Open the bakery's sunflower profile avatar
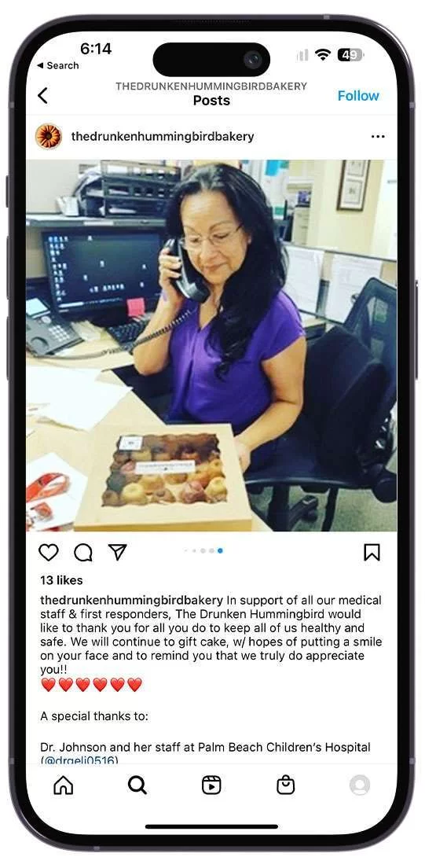The width and height of the screenshot is (425, 868). (x=49, y=136)
